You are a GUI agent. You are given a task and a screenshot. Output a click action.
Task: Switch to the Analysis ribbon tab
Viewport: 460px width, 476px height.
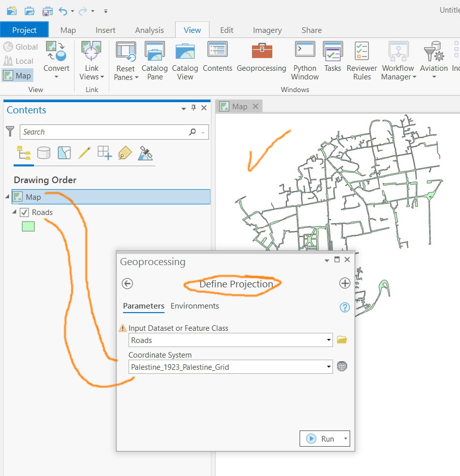click(x=149, y=30)
